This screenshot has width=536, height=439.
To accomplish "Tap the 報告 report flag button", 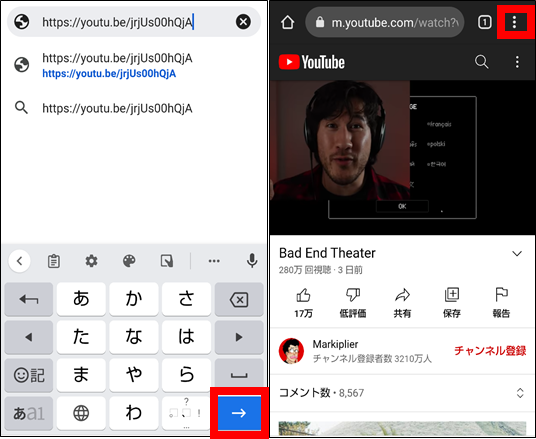I will tap(501, 303).
